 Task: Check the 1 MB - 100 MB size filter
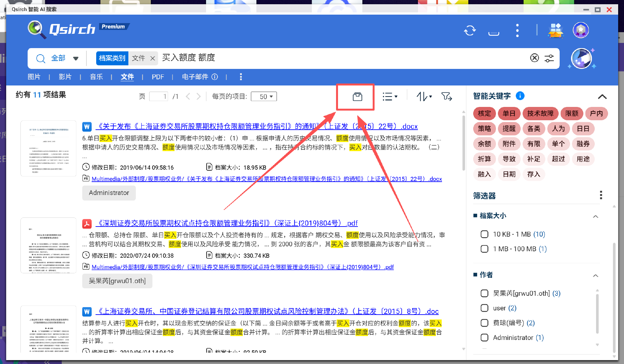tap(484, 249)
